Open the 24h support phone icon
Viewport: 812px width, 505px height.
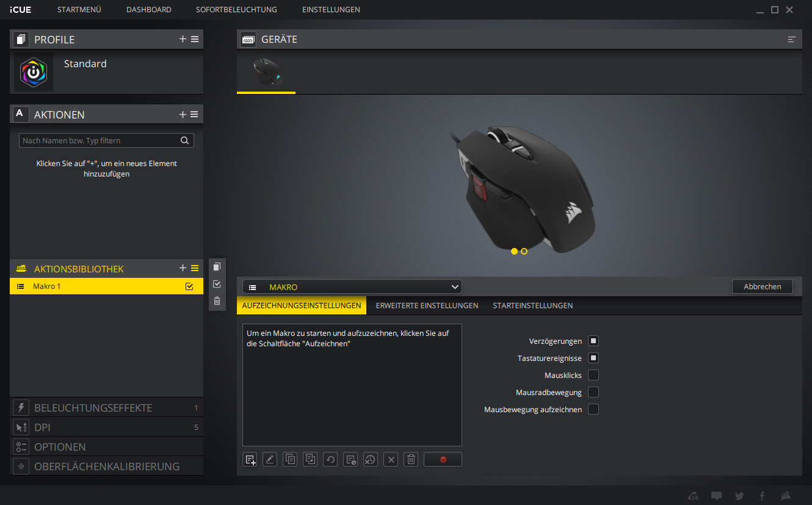[x=693, y=496]
